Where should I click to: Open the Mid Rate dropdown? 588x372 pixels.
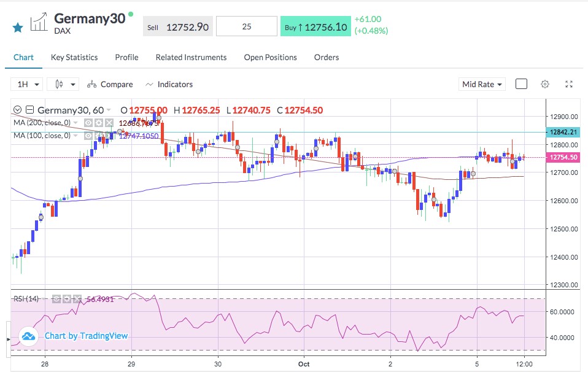click(482, 84)
